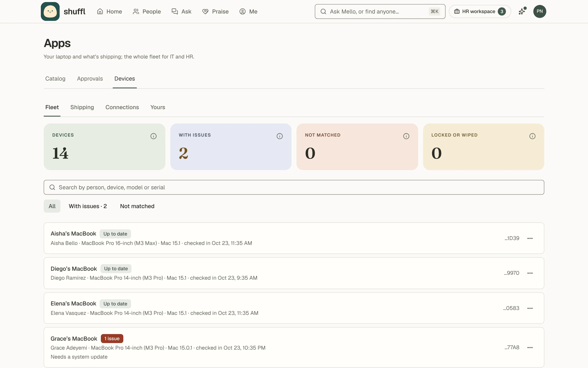Open more options for Grace's MacBook
Image resolution: width=588 pixels, height=368 pixels.
click(x=530, y=348)
